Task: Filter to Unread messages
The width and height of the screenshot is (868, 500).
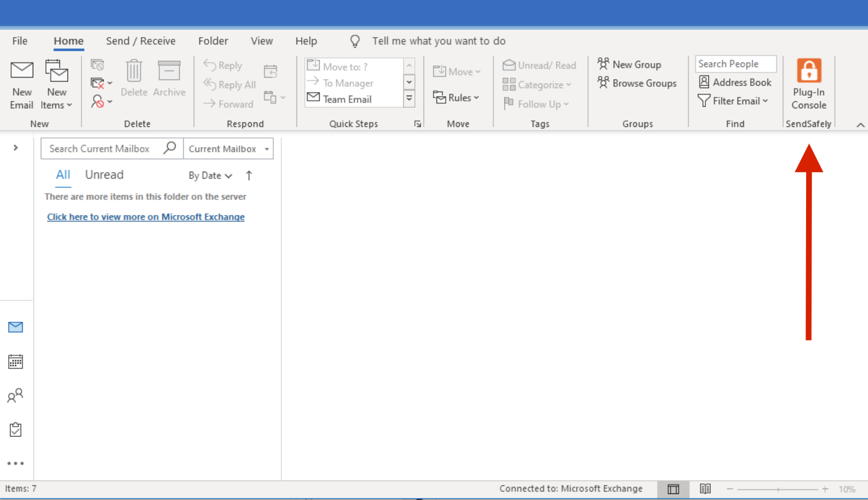Action: point(104,175)
